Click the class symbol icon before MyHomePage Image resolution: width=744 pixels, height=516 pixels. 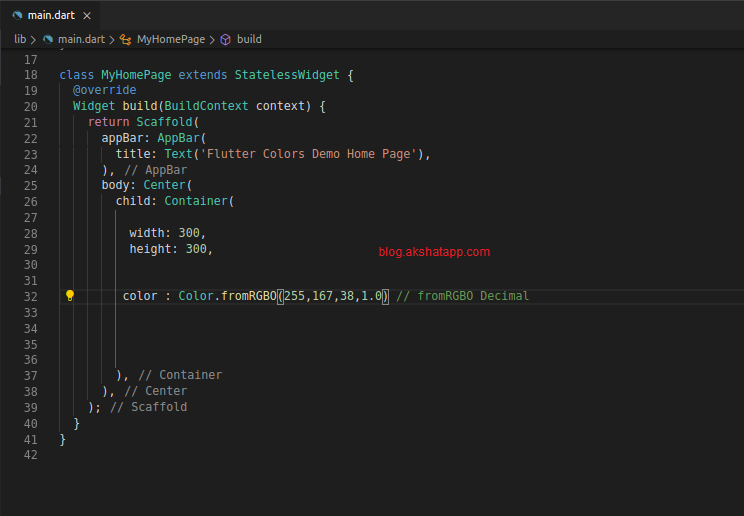click(x=125, y=39)
